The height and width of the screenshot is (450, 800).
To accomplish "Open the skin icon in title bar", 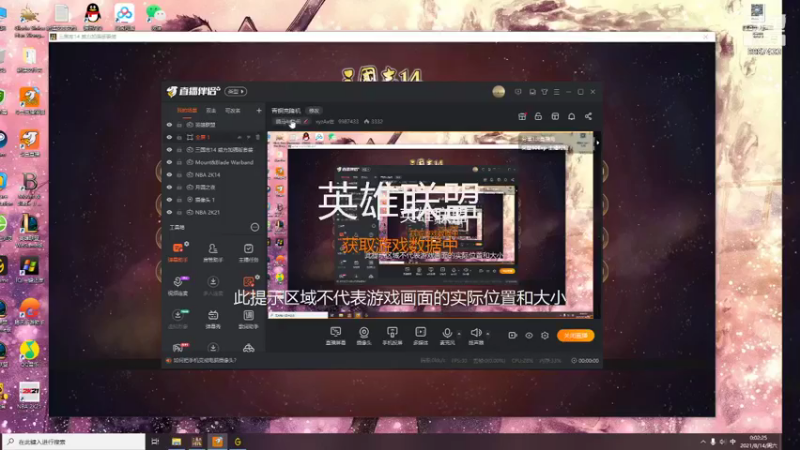I will coord(544,92).
